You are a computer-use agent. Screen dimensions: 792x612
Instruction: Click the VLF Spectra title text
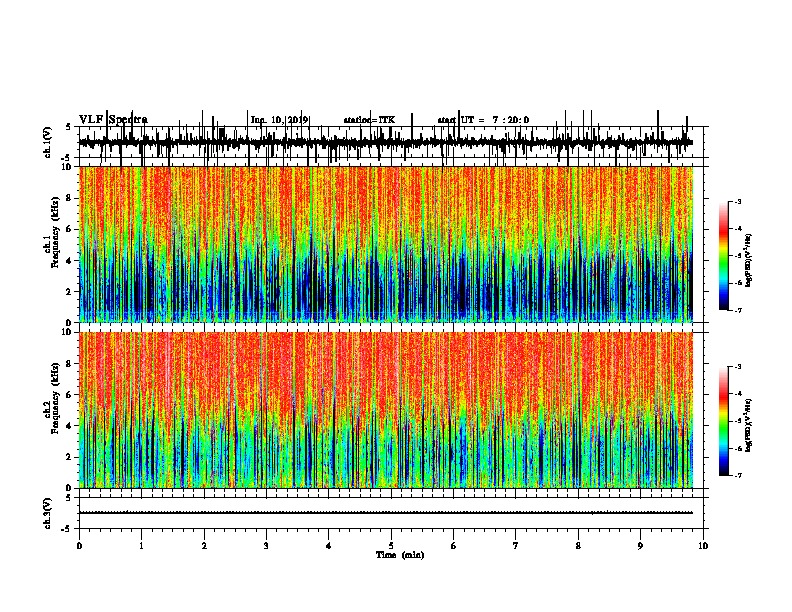[113, 120]
